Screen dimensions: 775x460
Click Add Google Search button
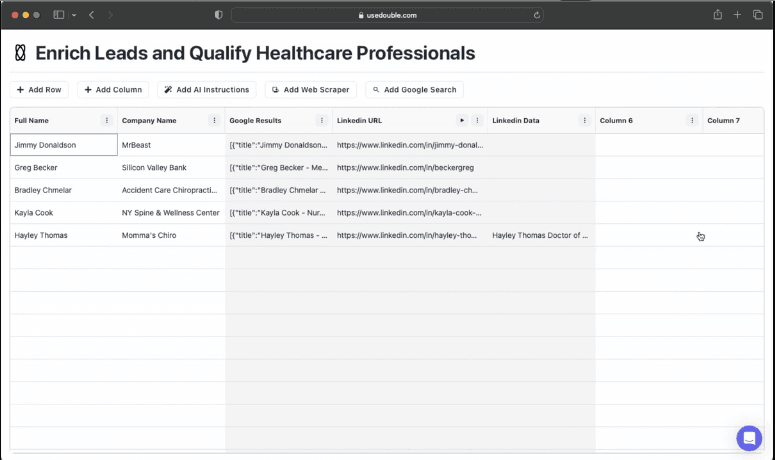click(x=414, y=90)
